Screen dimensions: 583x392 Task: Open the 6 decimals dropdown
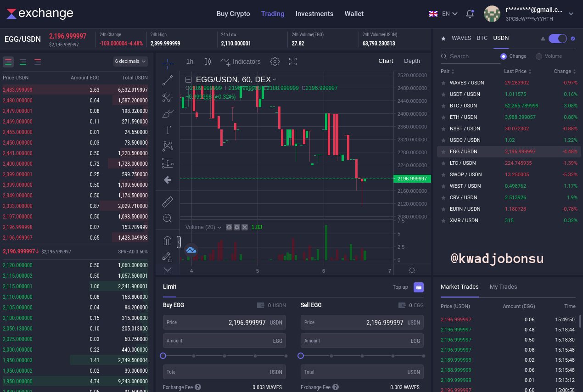tap(130, 61)
